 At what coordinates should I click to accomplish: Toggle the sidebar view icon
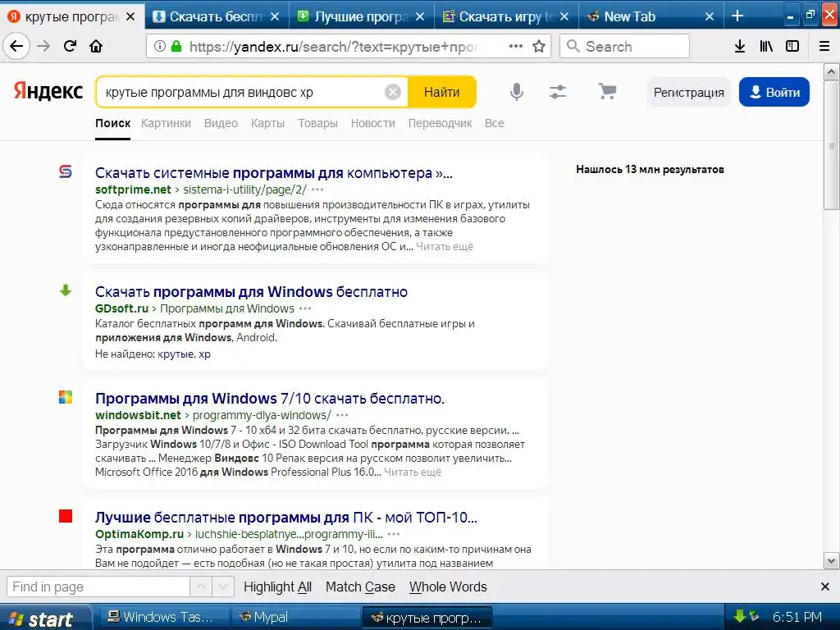[x=792, y=46]
